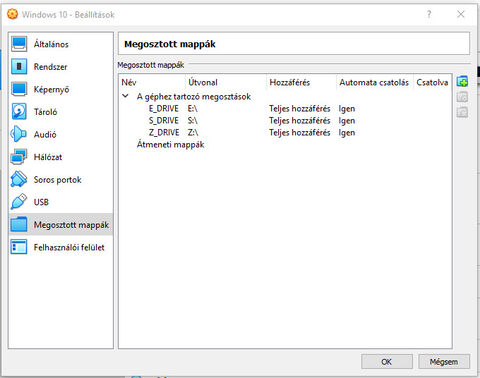Select the Átmeneti mappák tree item
Image resolution: width=480 pixels, height=378 pixels.
(170, 144)
